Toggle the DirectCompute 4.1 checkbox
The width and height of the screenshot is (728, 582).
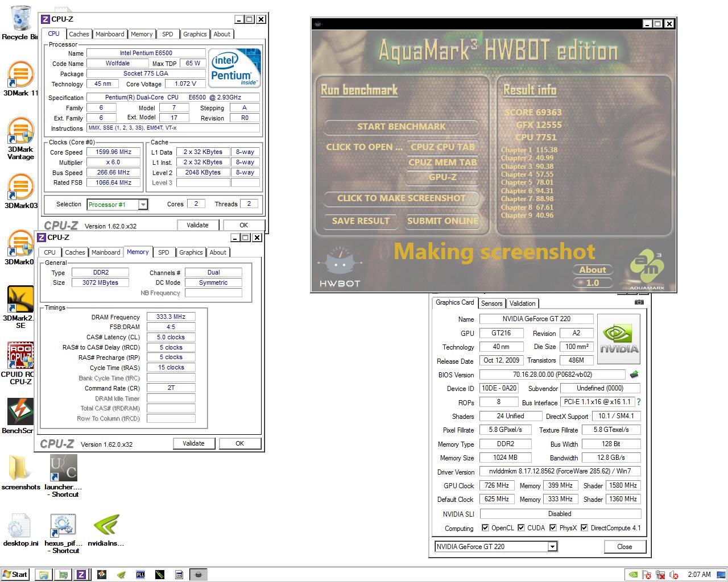point(584,528)
